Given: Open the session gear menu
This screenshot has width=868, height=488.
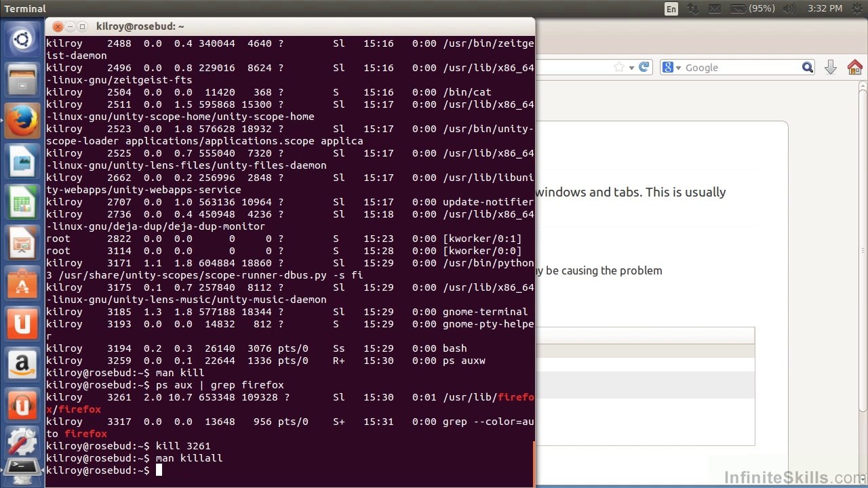Looking at the screenshot, I should click(856, 9).
